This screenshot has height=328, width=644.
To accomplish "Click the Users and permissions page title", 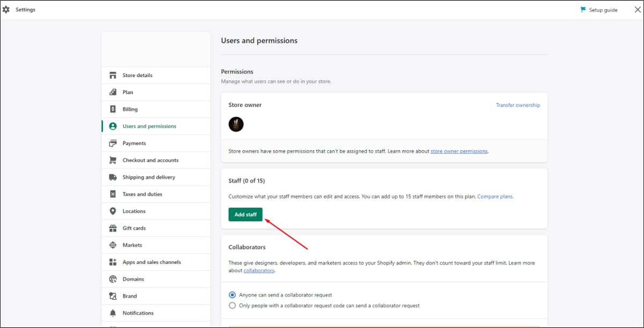I will point(259,41).
